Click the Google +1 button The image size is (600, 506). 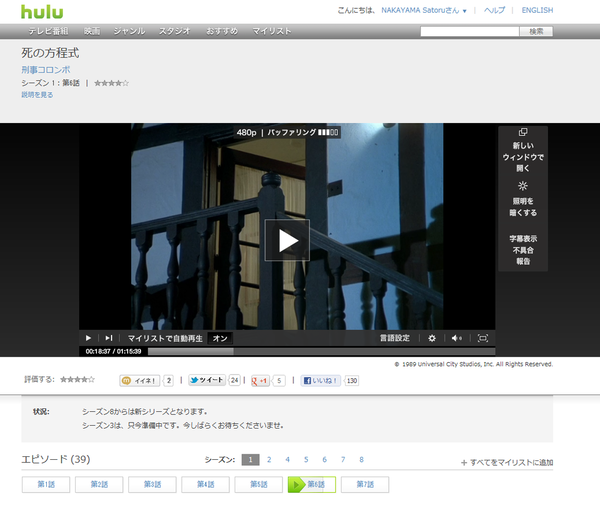pyautogui.click(x=260, y=380)
